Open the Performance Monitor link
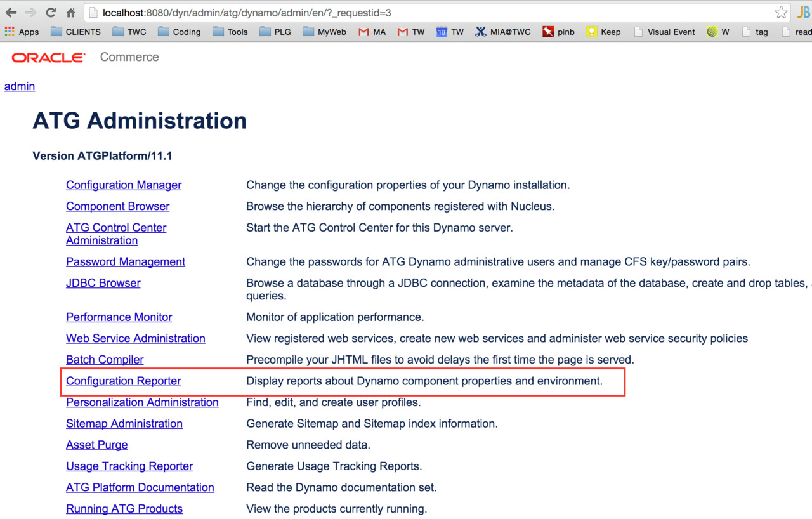Screen dimensions: 812x519 tap(119, 317)
